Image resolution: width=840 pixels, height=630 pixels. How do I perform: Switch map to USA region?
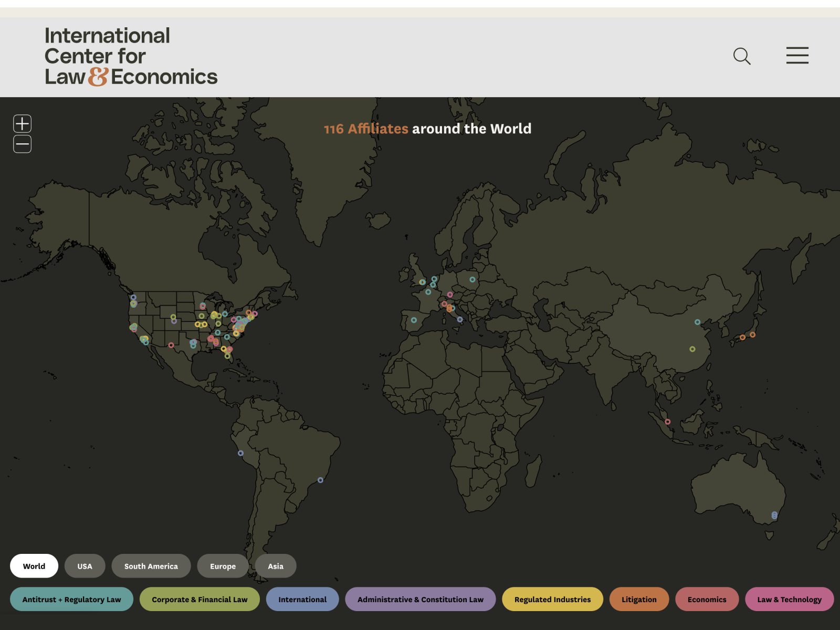[85, 566]
